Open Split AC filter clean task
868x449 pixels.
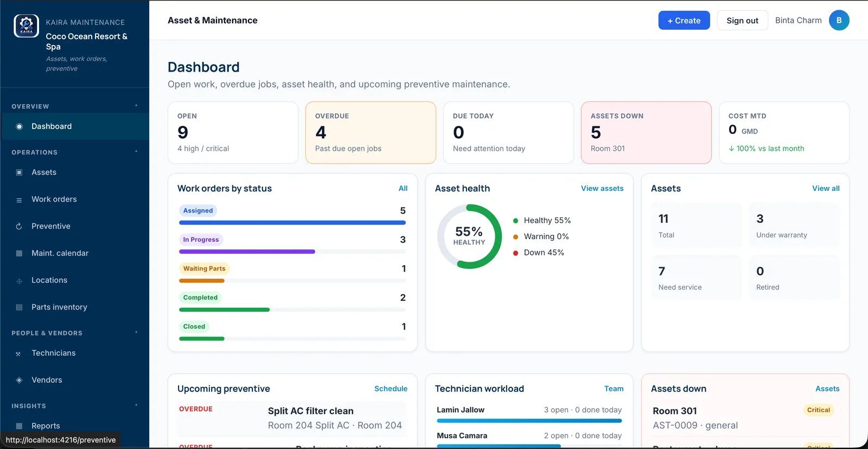click(x=292, y=418)
